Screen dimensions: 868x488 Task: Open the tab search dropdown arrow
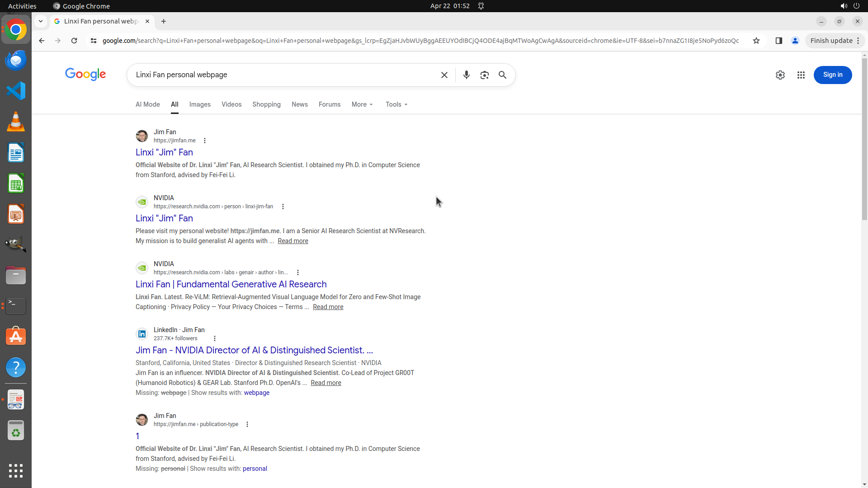[x=41, y=21]
